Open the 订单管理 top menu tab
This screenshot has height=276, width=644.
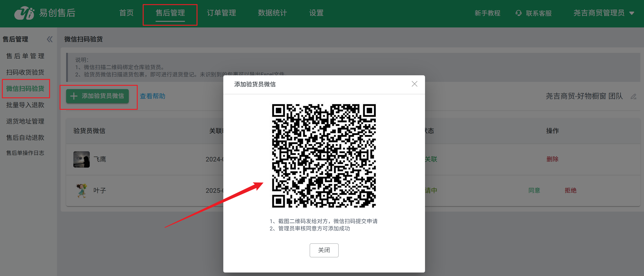click(x=221, y=13)
